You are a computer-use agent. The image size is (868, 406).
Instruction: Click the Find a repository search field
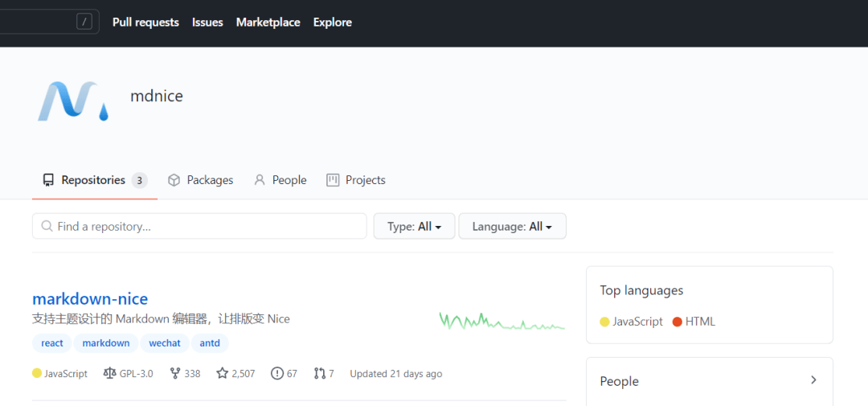point(205,227)
